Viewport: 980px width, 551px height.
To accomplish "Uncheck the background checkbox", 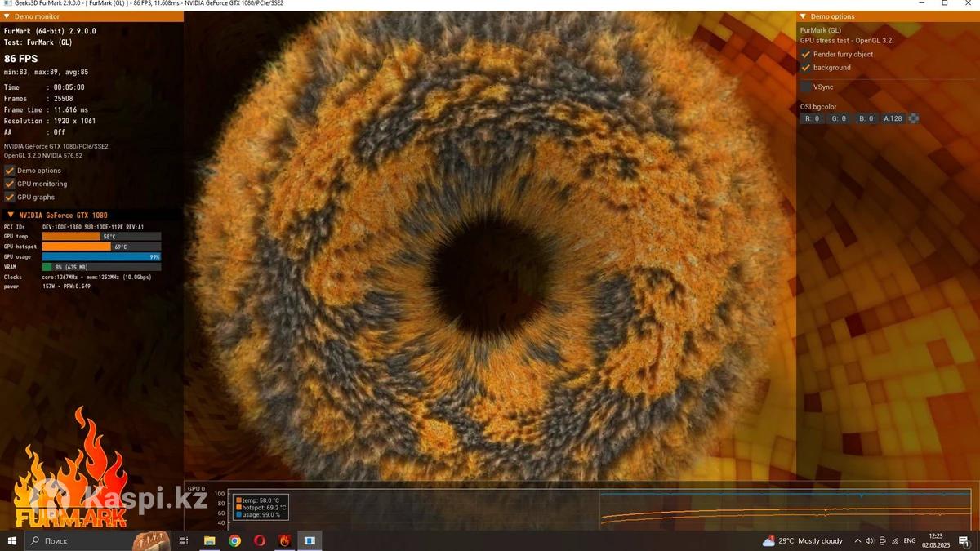I will tap(806, 68).
